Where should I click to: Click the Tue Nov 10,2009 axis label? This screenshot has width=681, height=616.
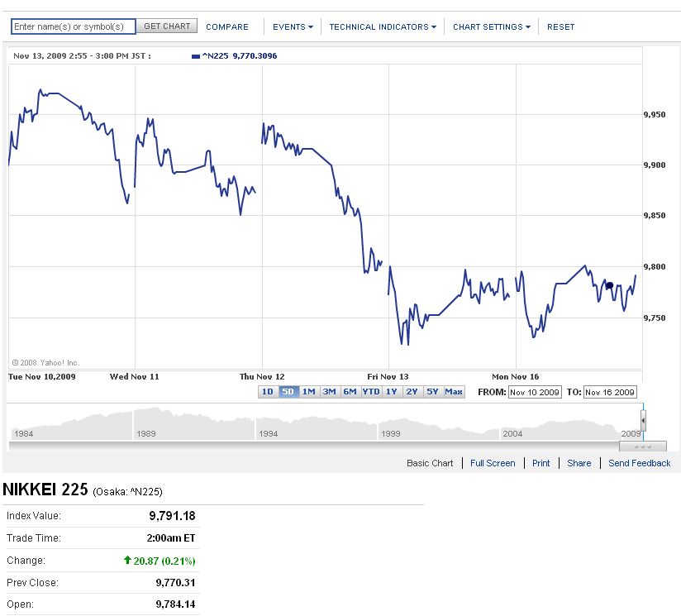41,377
